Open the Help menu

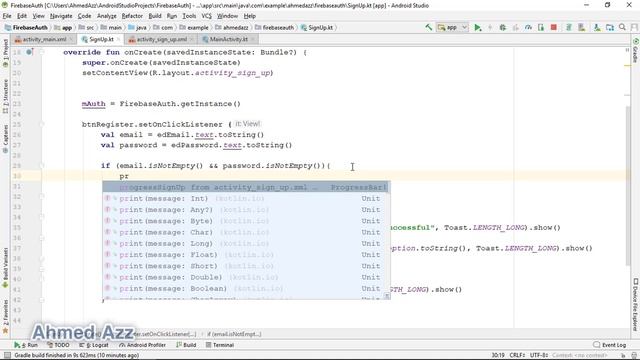[x=249, y=16]
